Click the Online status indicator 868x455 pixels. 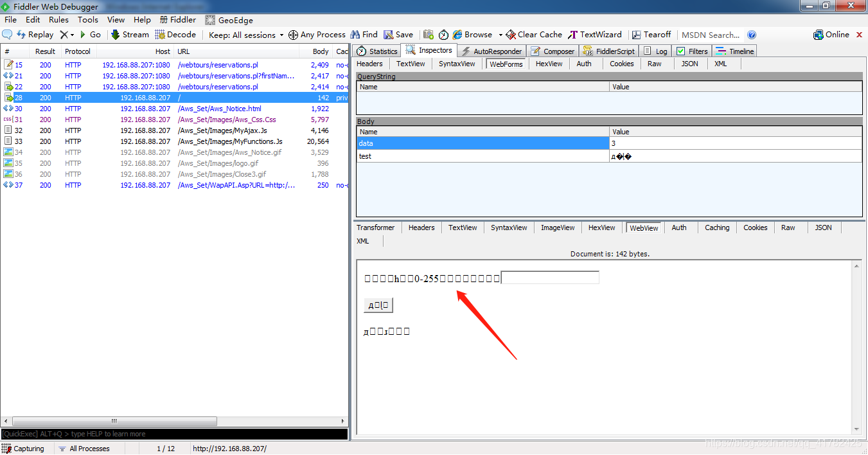(831, 35)
